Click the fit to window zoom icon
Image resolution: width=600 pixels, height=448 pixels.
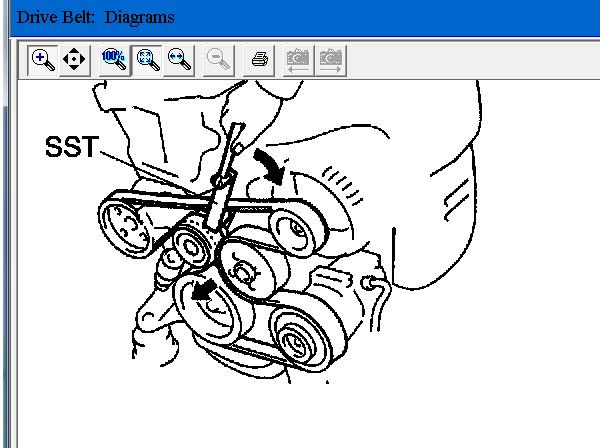tap(147, 60)
